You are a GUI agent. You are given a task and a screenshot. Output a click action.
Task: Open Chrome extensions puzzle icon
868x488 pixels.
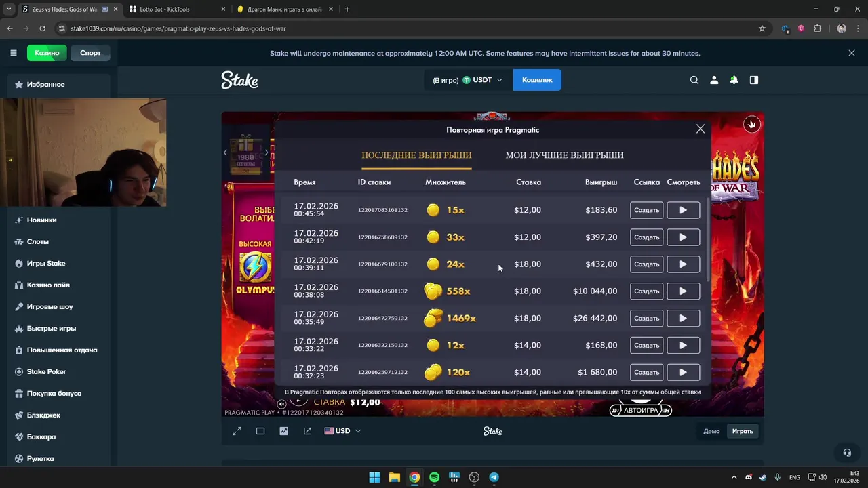click(x=817, y=28)
